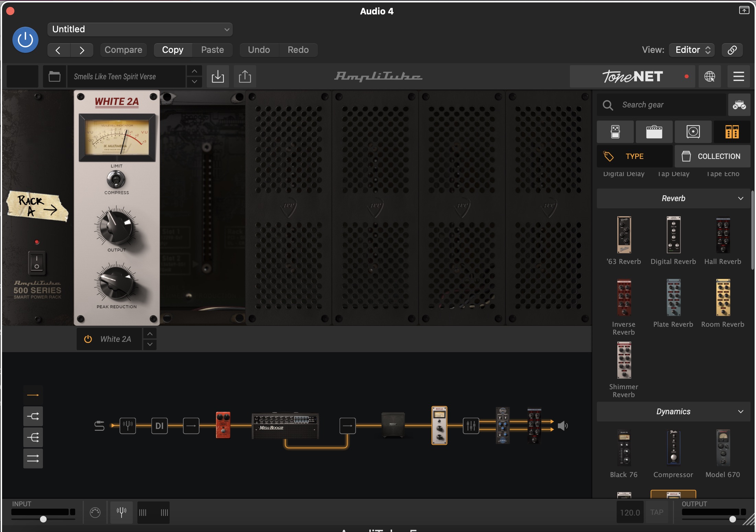Select the orange stomp pedal in chain
The image size is (756, 532).
pos(223,425)
